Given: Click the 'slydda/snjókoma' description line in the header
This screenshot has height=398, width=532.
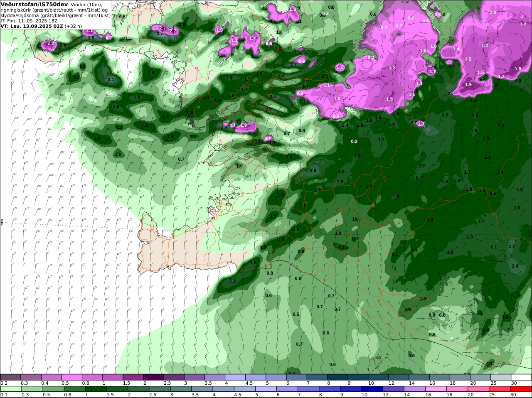Looking at the screenshot, I should tap(55, 15).
